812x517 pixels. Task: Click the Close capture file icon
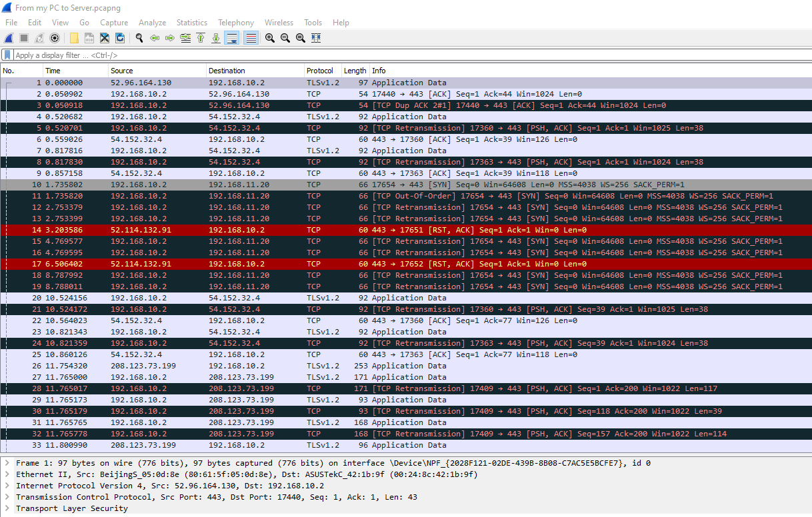pos(105,38)
